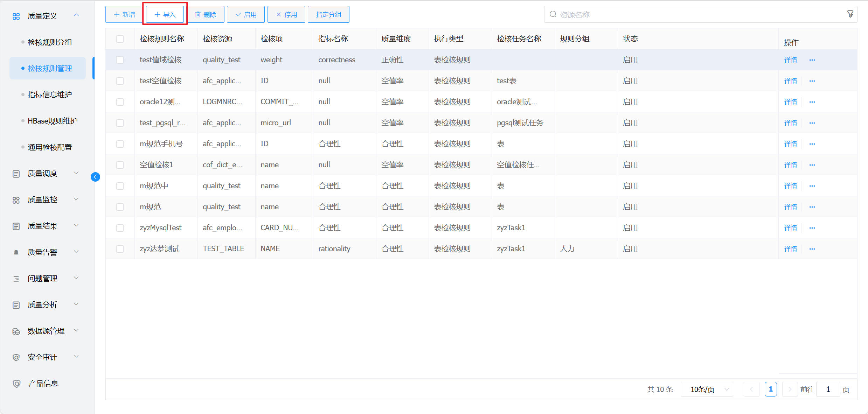Image resolution: width=868 pixels, height=414 pixels.
Task: Click the 产品信息 sidebar icon
Action: [x=16, y=384]
